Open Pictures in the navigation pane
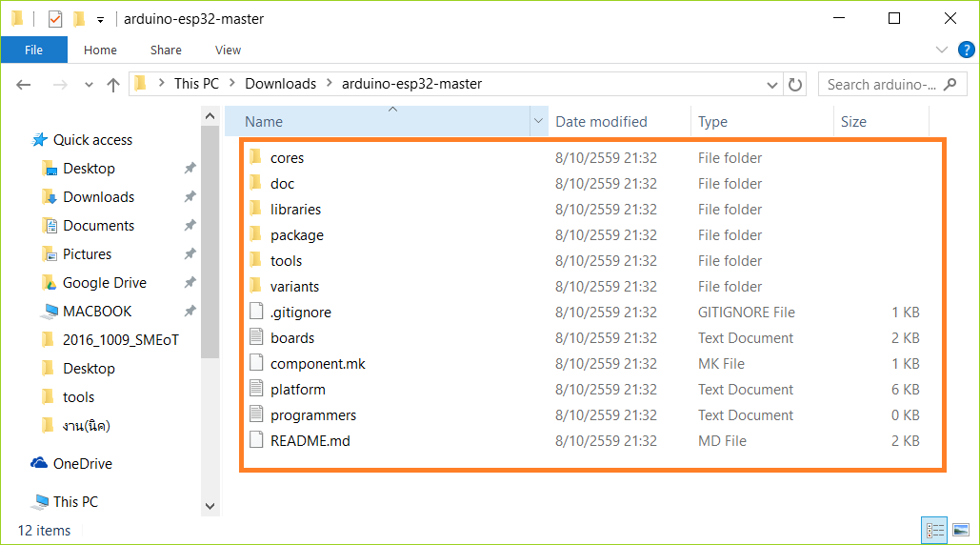The height and width of the screenshot is (545, 980). (87, 254)
